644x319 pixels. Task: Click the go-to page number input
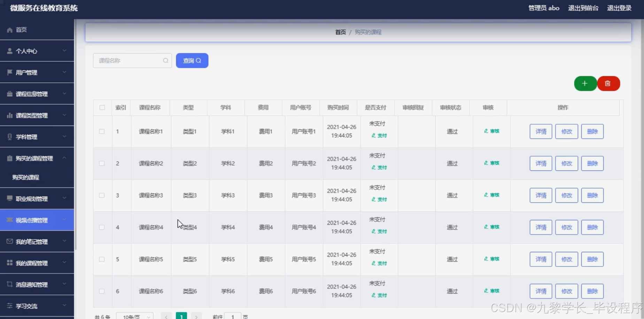233,316
